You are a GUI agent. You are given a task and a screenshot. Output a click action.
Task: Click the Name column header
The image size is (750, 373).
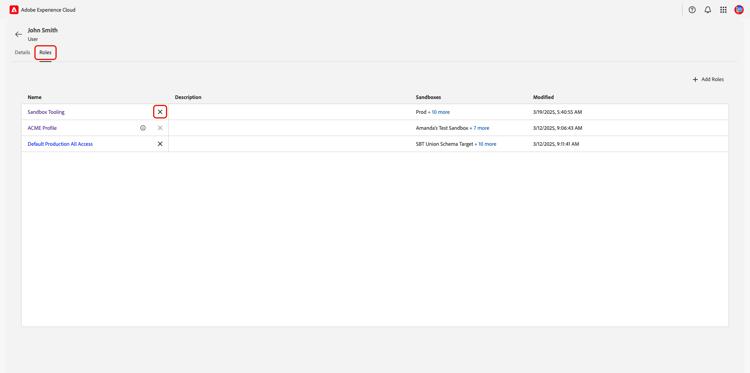coord(34,97)
